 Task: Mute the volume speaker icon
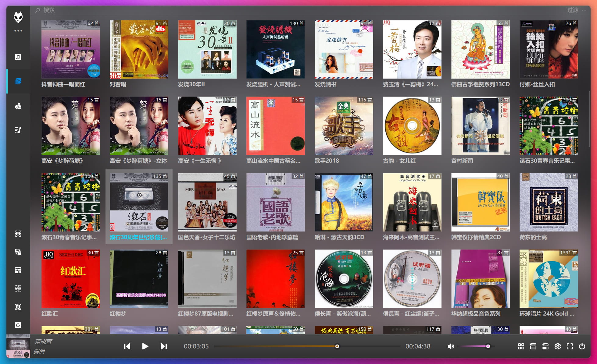pos(451,346)
